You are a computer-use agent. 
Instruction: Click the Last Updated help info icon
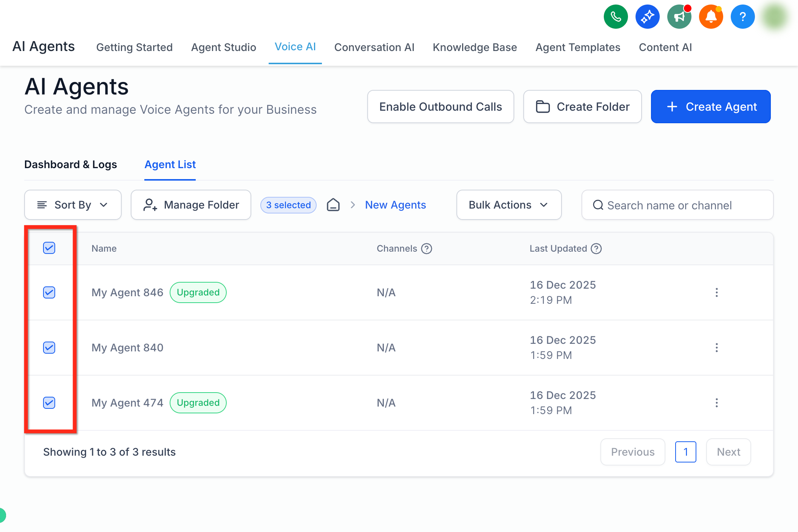point(596,249)
